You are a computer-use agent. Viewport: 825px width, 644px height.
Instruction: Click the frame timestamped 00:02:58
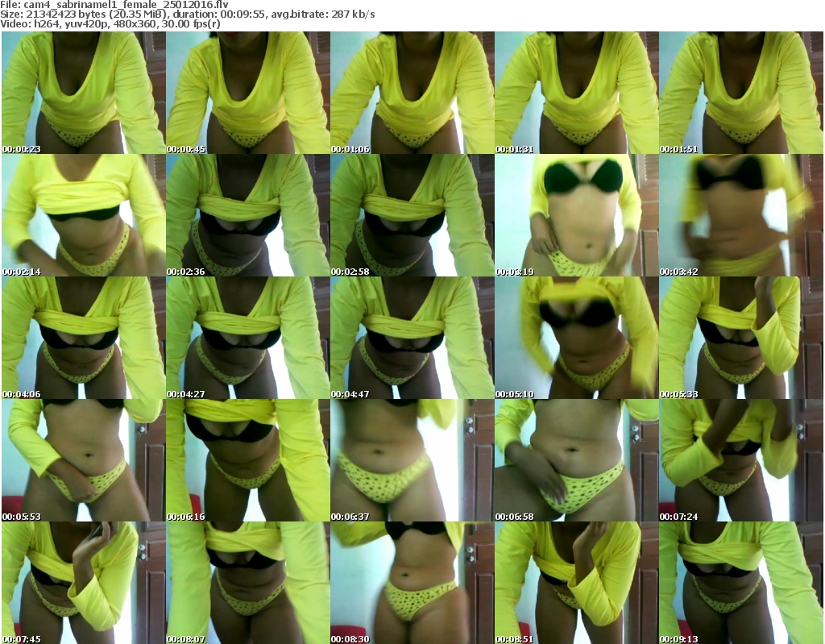pyautogui.click(x=412, y=215)
